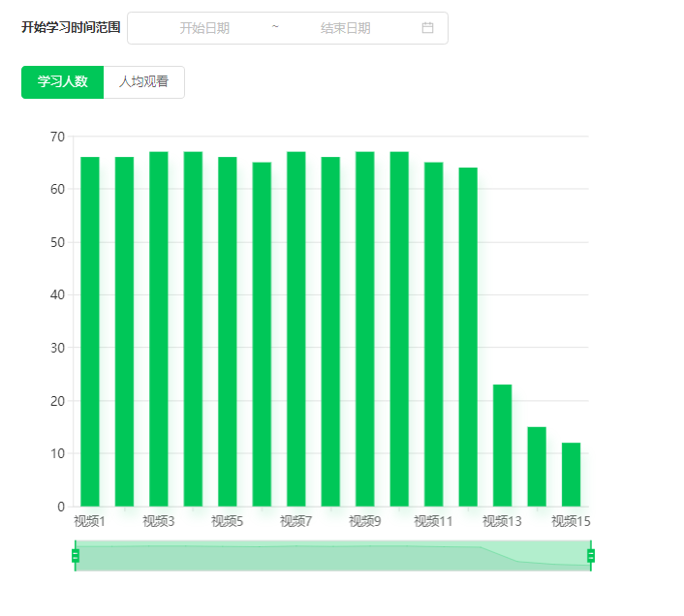
Task: Click the 结束日期 end date field
Action: point(346,28)
